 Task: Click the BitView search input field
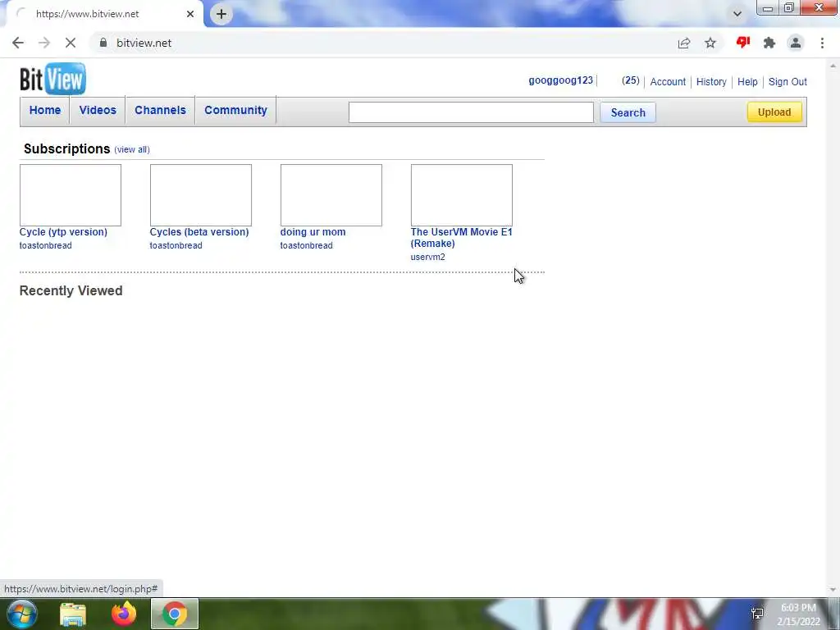point(471,112)
